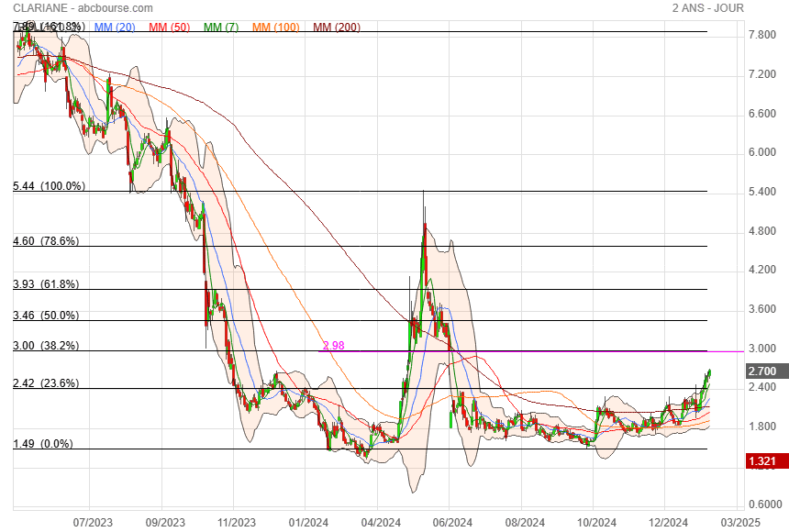Viewport: 789px width, 532px height.
Task: Click the 6.600 price axis value
Action: click(761, 113)
